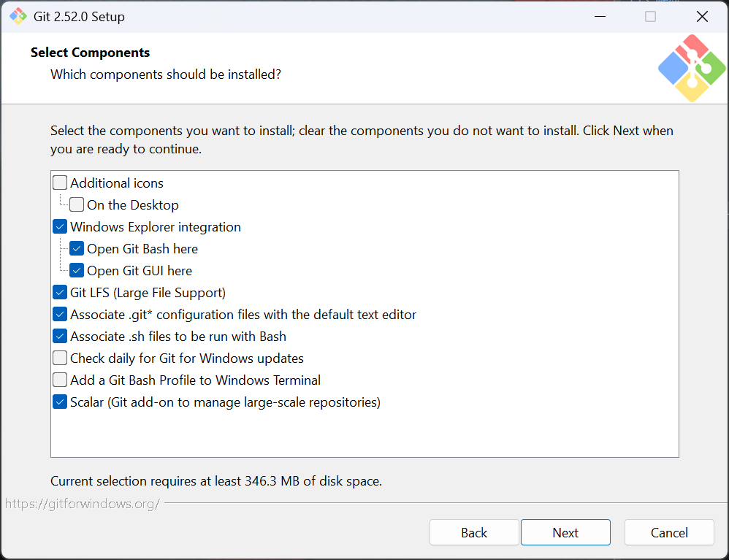
Task: Click the large Git for Windows logo
Action: click(691, 69)
